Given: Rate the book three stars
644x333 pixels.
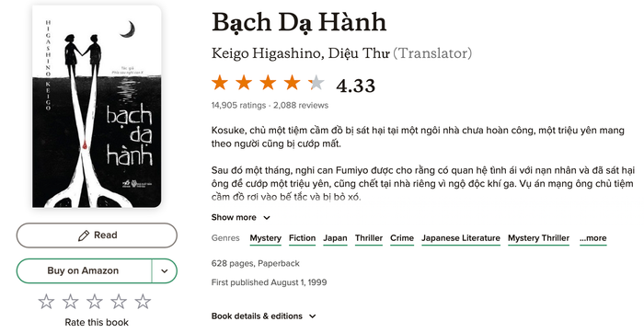Looking at the screenshot, I should [x=95, y=302].
